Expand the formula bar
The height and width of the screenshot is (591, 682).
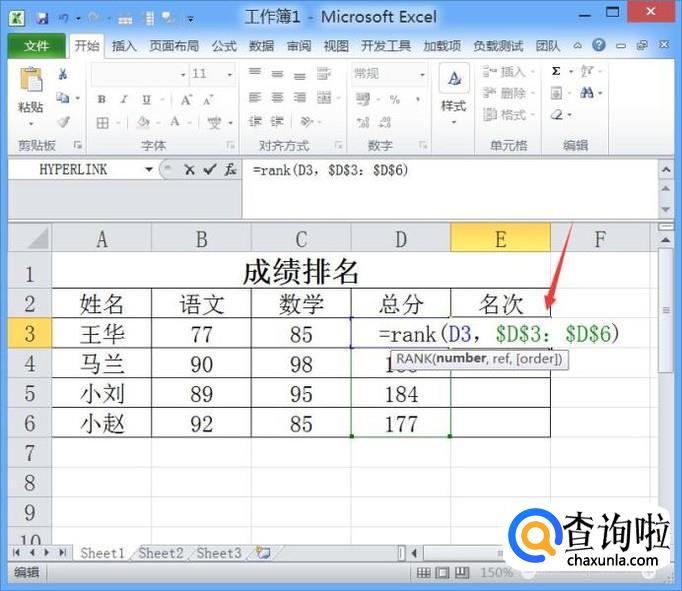pos(666,170)
